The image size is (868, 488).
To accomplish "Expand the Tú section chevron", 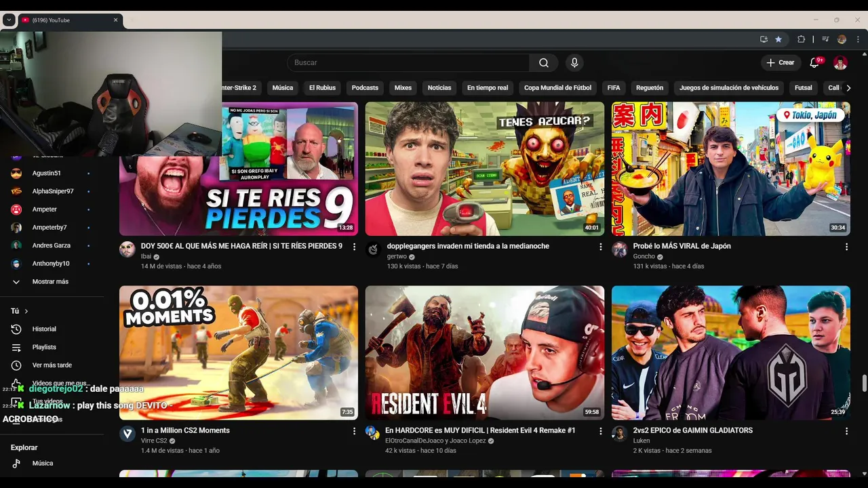I will [x=26, y=311].
